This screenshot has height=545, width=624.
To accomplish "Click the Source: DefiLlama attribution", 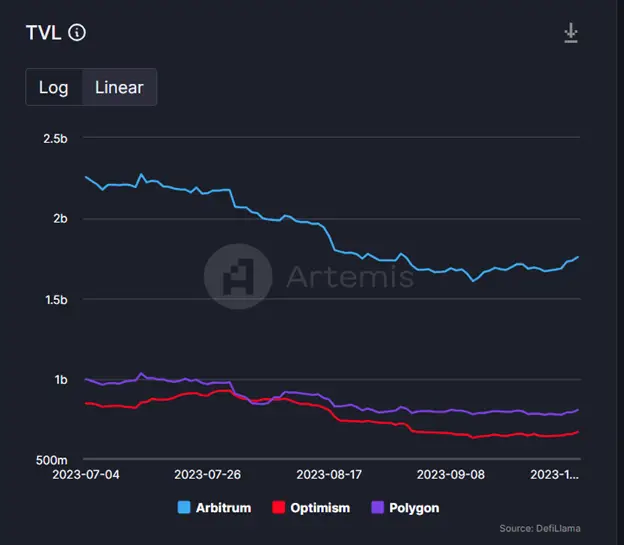I will point(540,528).
